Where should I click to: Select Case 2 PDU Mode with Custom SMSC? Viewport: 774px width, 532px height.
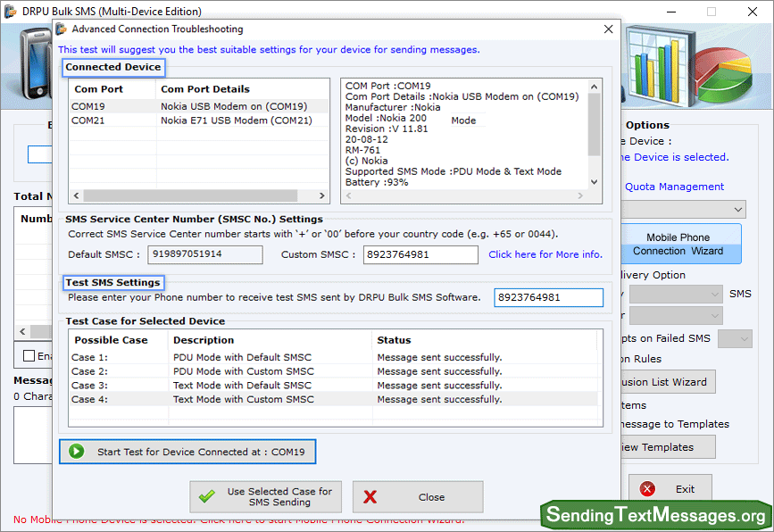coord(333,371)
